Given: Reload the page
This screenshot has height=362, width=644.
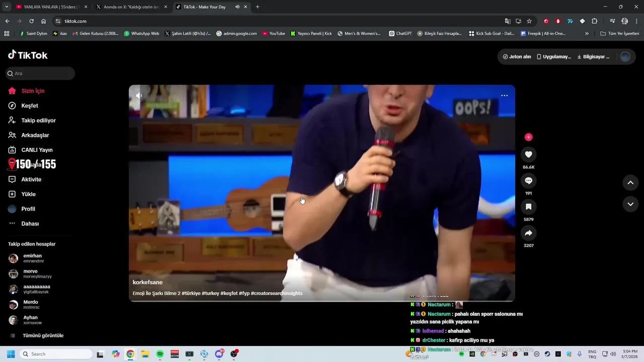Looking at the screenshot, I should (x=31, y=21).
